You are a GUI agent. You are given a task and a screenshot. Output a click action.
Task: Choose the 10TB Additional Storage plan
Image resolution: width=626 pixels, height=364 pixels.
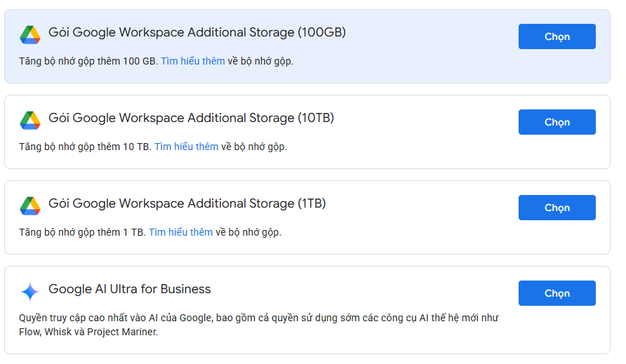(x=557, y=122)
